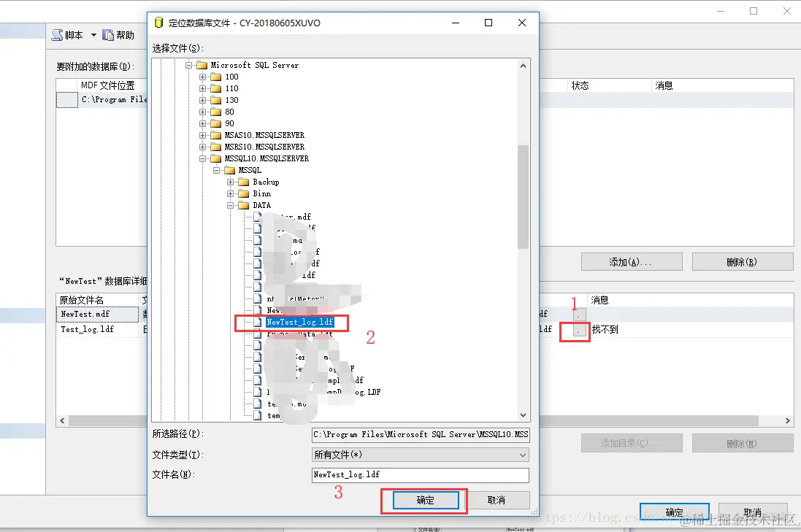Open the Script dropdown arrow
This screenshot has width=801, height=532.
click(x=93, y=35)
